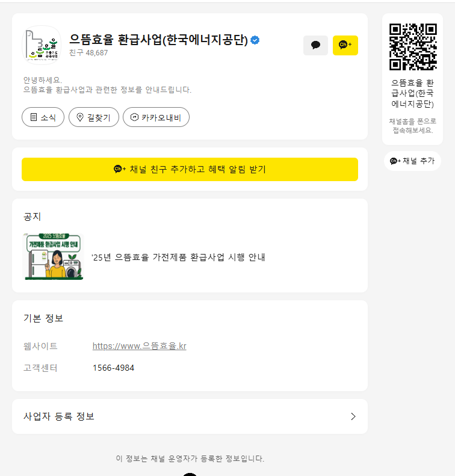Click greeting text 안녕하세요.
This screenshot has width=455, height=476.
43,80
